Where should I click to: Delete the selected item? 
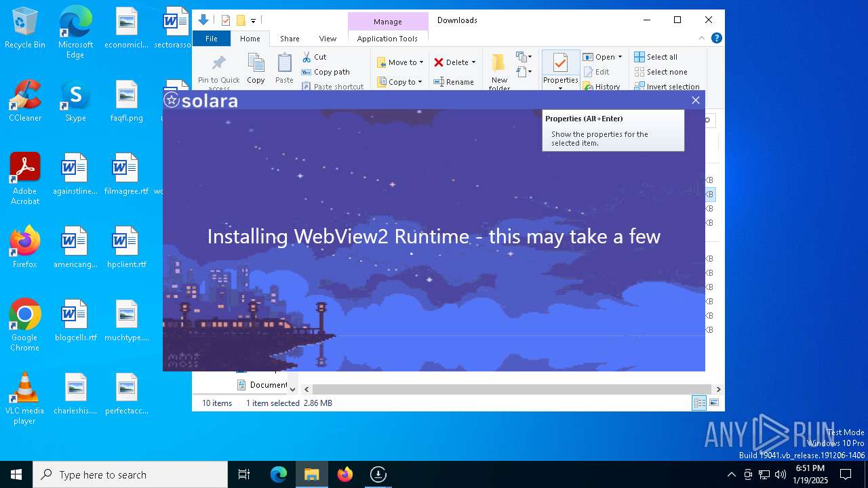click(x=451, y=62)
